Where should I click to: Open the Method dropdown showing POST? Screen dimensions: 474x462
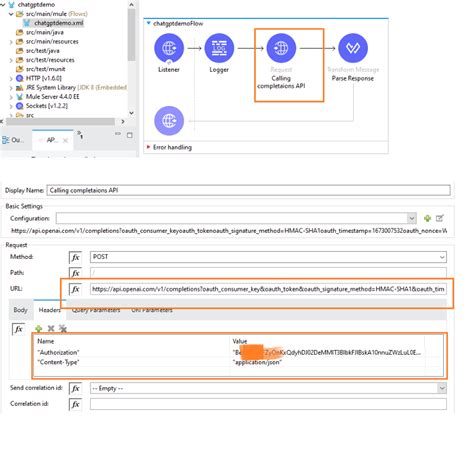point(442,257)
